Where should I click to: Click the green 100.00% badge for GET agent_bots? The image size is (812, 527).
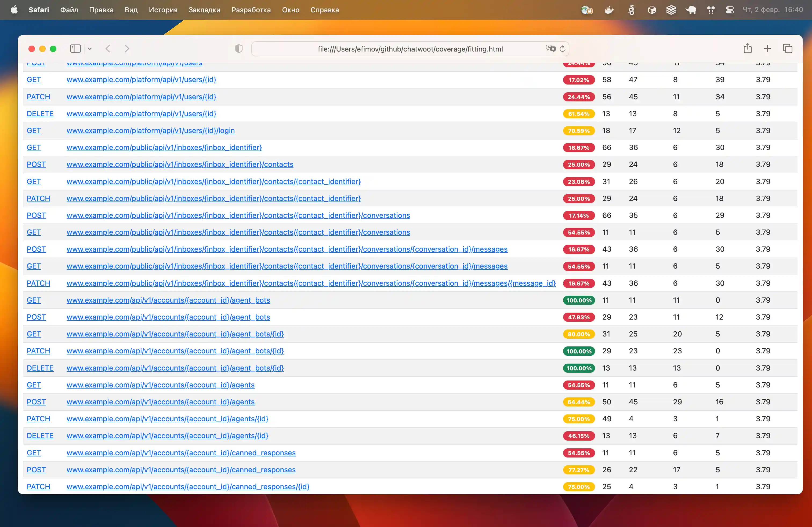tap(579, 300)
